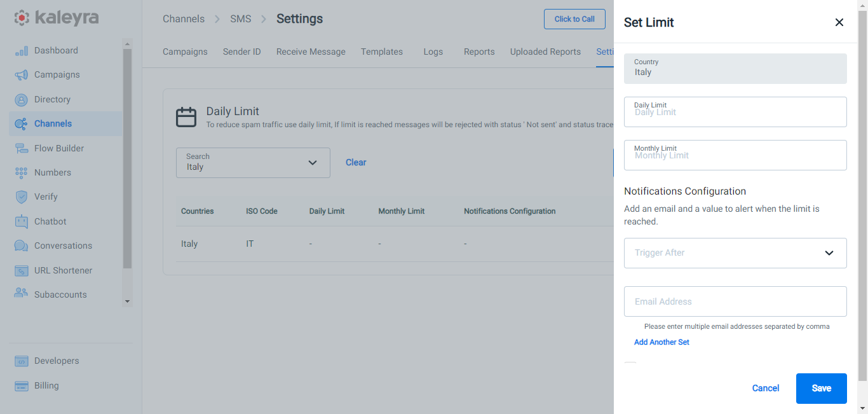Focus the Monthly Limit input field
Viewport: 868px width, 414px height.
(x=735, y=155)
